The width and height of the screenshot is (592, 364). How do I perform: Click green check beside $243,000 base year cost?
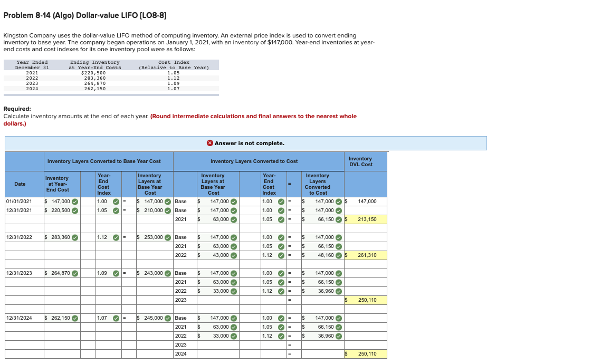click(x=168, y=273)
